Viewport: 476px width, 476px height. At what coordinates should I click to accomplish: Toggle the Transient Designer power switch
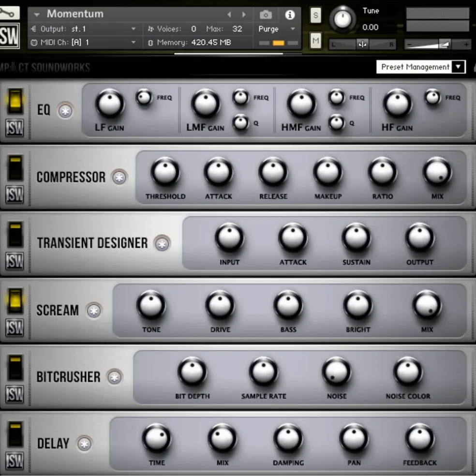pos(15,234)
